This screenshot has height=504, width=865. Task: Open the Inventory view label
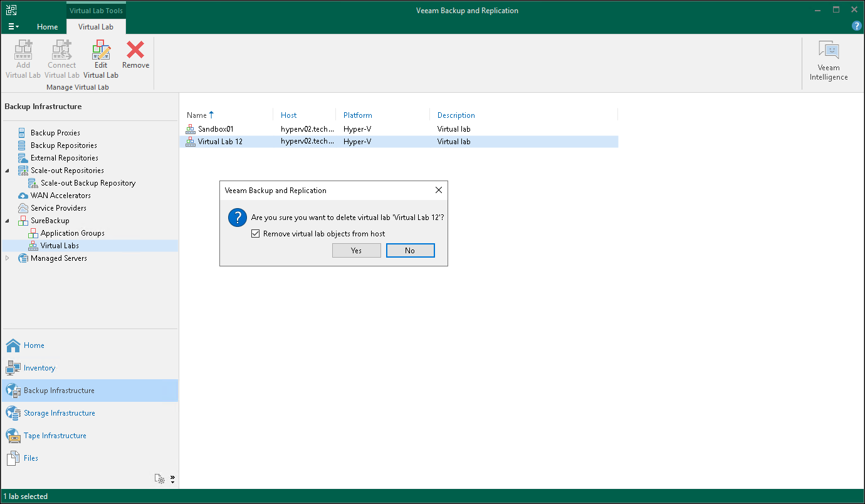(x=39, y=368)
